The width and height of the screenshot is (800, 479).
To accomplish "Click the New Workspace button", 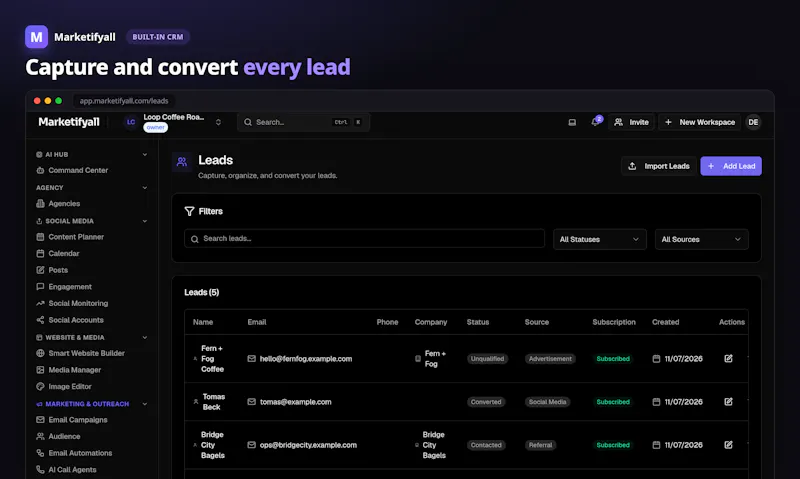I will [699, 122].
